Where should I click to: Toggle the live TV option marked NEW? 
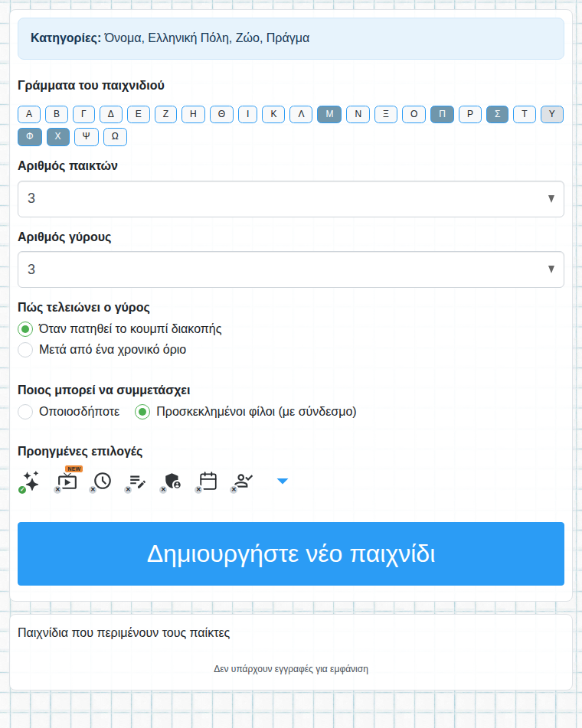(67, 480)
